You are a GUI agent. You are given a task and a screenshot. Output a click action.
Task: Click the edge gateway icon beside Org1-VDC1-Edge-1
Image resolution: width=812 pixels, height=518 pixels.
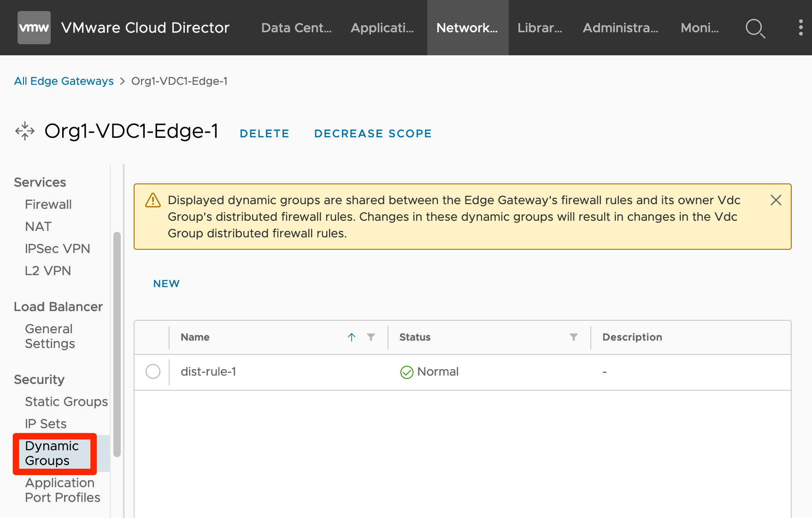click(x=25, y=131)
